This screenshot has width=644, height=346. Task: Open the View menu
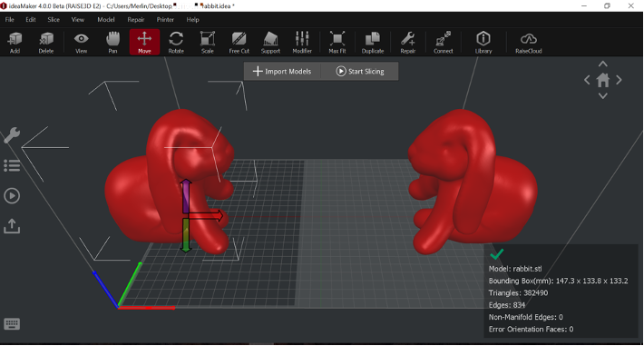pos(78,19)
